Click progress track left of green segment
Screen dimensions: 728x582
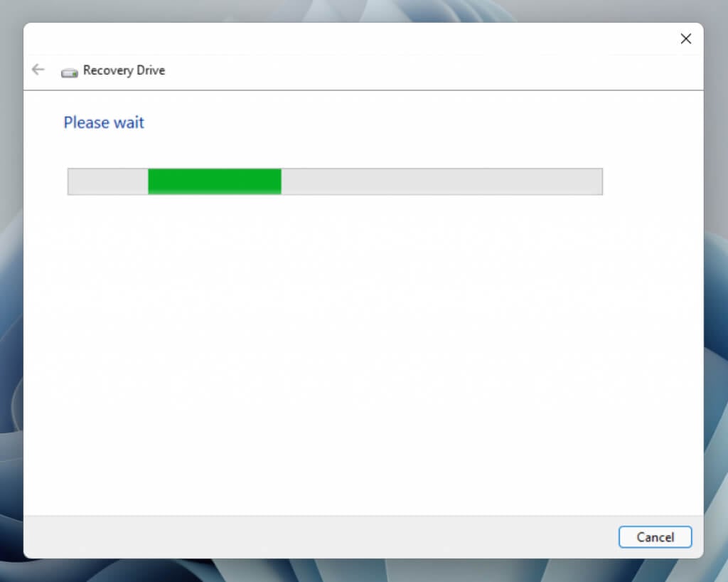point(108,181)
